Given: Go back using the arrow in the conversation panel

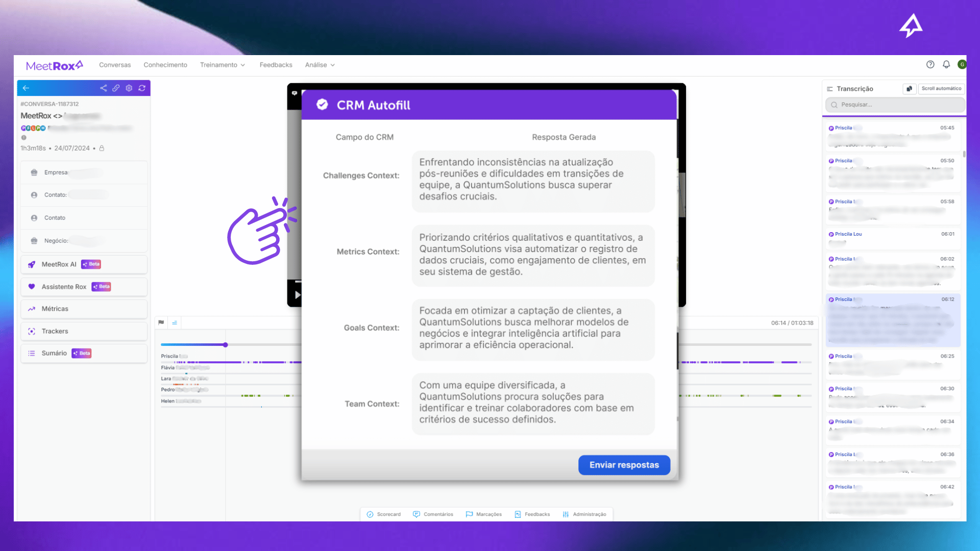Looking at the screenshot, I should tap(26, 88).
